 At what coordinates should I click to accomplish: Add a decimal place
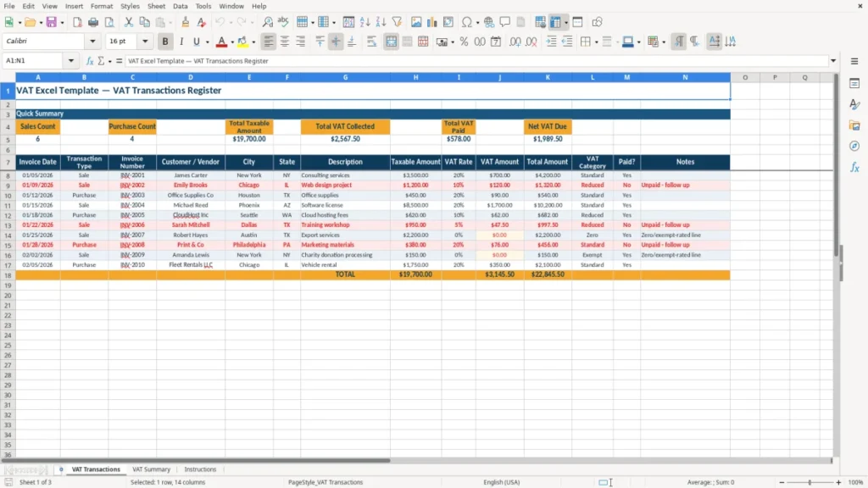click(x=515, y=42)
